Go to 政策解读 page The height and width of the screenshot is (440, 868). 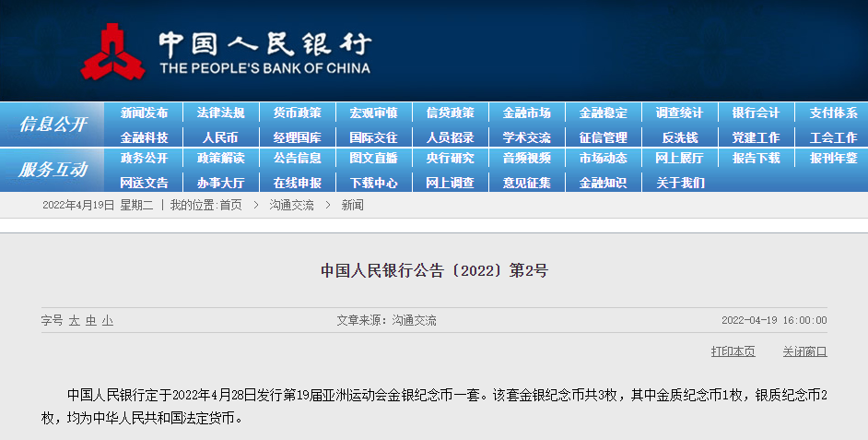[220, 159]
